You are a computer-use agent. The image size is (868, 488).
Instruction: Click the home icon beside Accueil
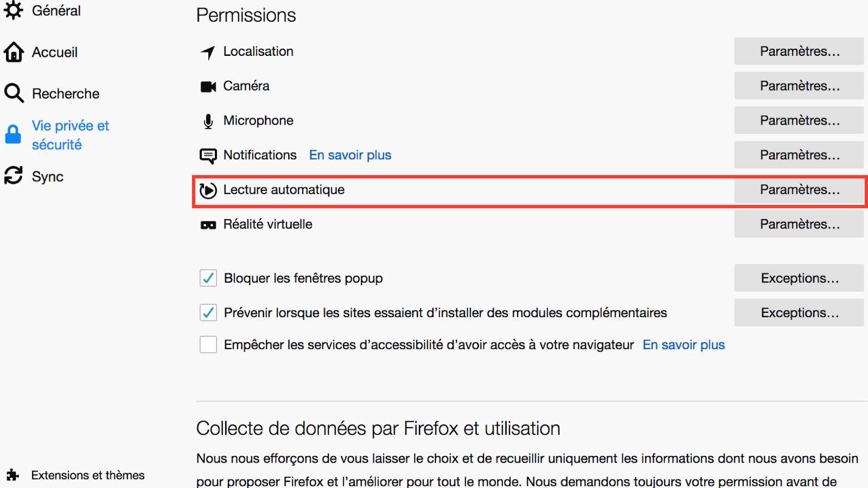pyautogui.click(x=14, y=52)
